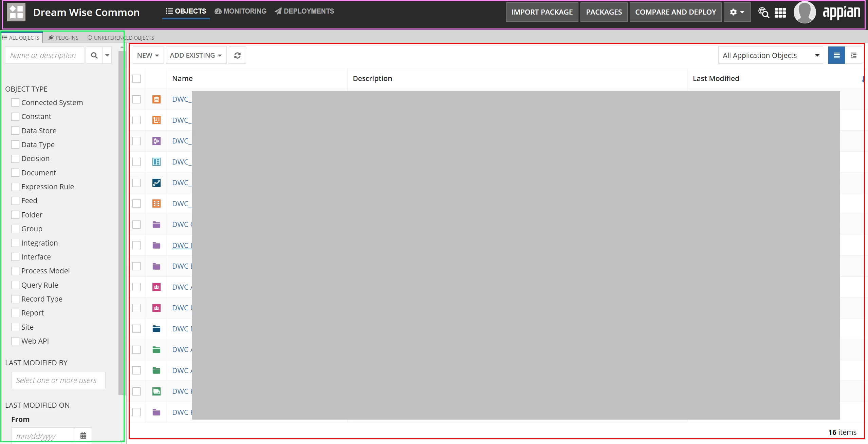
Task: Tick the Expression Rule checkbox
Action: pyautogui.click(x=15, y=187)
